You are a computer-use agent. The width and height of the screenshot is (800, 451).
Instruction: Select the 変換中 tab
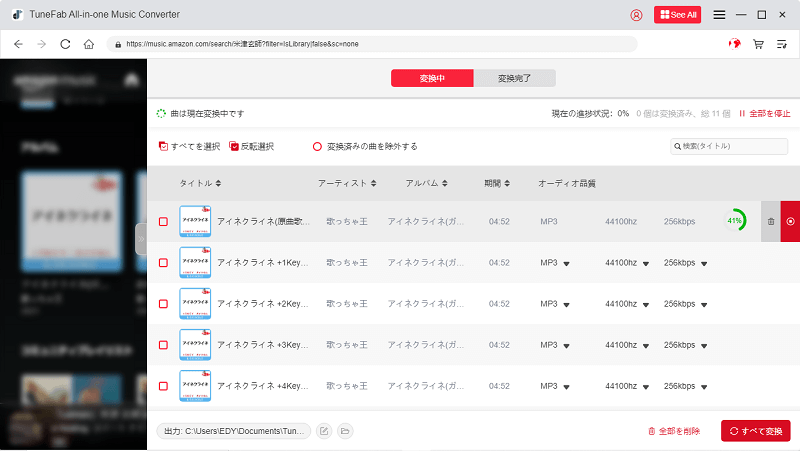431,78
